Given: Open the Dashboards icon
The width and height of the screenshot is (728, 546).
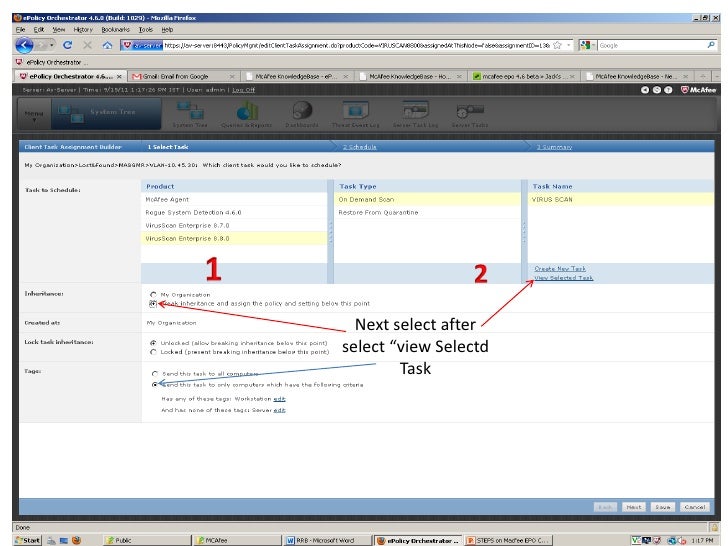Looking at the screenshot, I should coord(302,115).
